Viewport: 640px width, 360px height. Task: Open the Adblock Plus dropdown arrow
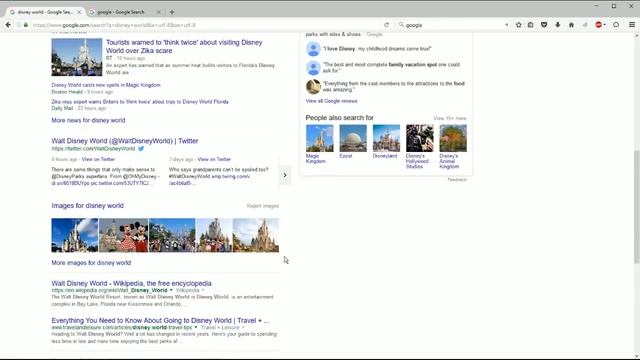604,25
